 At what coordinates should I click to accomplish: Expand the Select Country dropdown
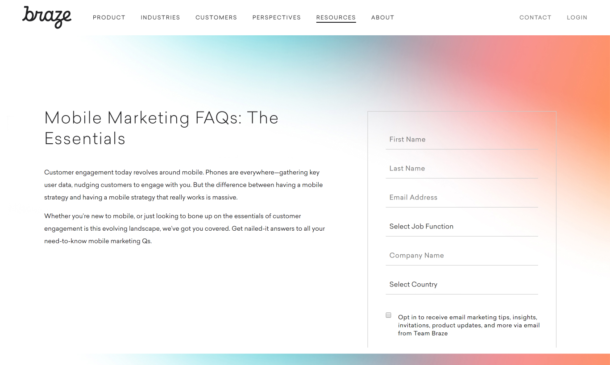(462, 284)
